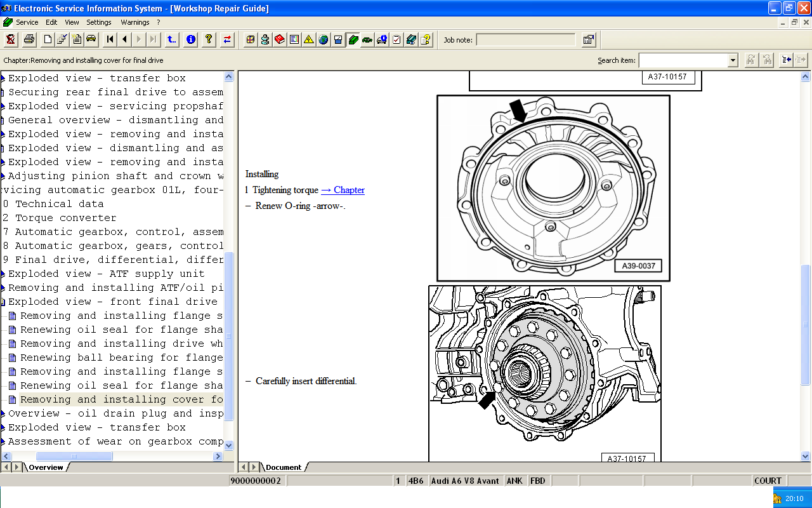Open the Edit menu
Screen dimensions: 812x508
click(51, 22)
